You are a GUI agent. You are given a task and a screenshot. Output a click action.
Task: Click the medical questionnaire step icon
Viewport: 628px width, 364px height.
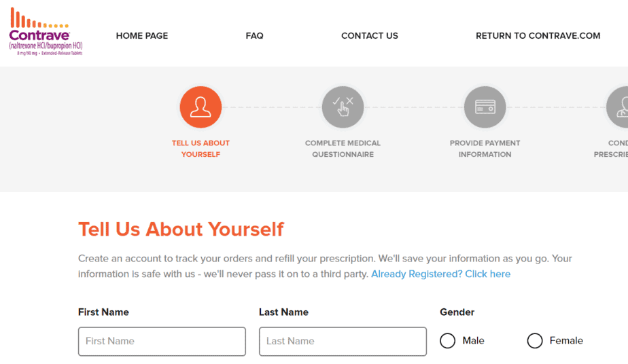pos(343,107)
